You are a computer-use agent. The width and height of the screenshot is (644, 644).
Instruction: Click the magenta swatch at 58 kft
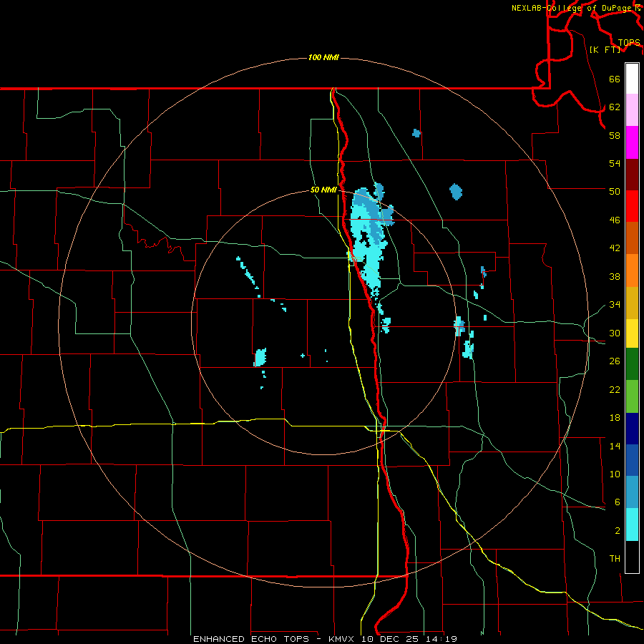[x=632, y=142]
